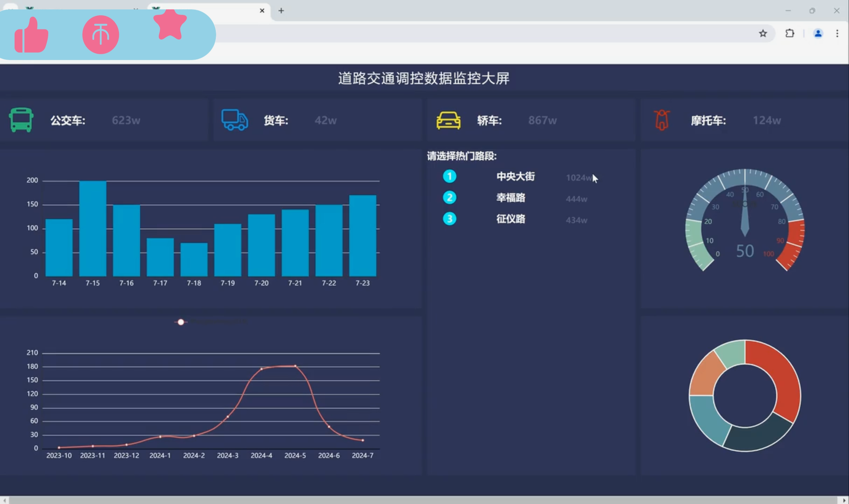Close the active browser tab
The width and height of the screenshot is (849, 504).
tap(262, 11)
